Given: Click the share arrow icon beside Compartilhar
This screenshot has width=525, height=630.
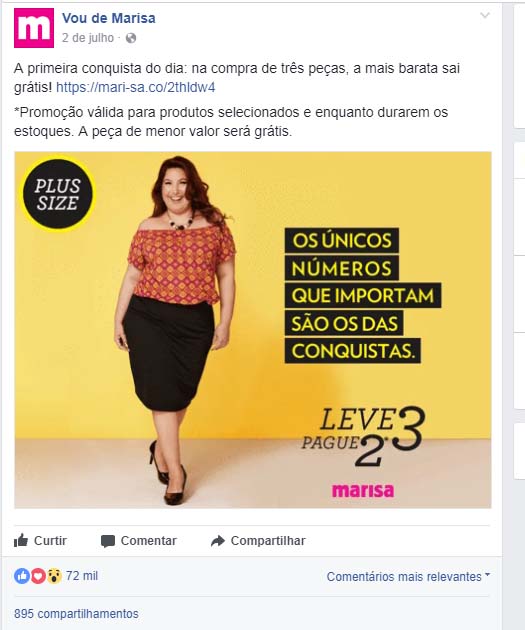Looking at the screenshot, I should 218,541.
